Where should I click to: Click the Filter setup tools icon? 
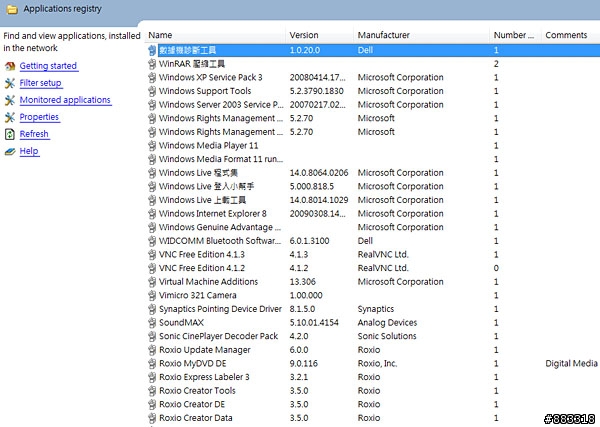tap(10, 83)
